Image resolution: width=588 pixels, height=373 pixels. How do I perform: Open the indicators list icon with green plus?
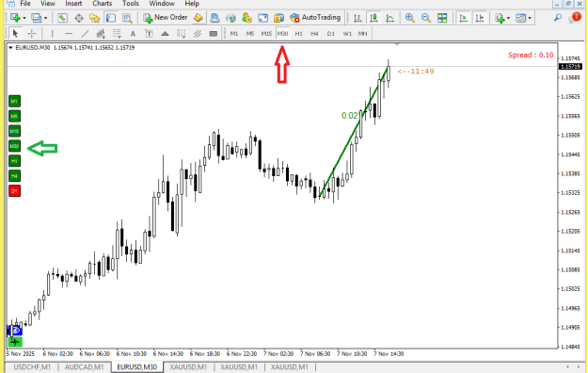click(500, 18)
